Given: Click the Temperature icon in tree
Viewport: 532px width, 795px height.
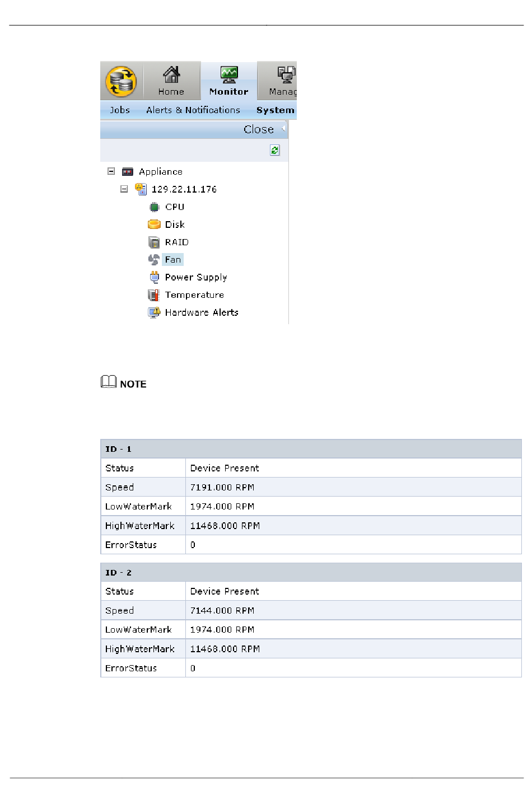Looking at the screenshot, I should (x=154, y=295).
